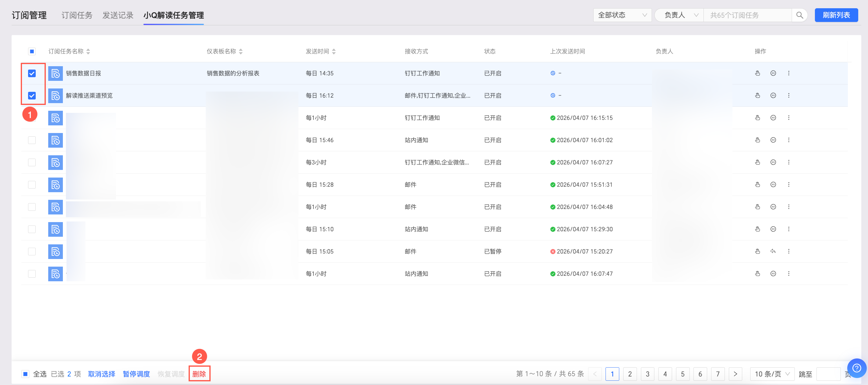Uncheck the 解读推送渠道预览 row checkbox

click(x=32, y=95)
